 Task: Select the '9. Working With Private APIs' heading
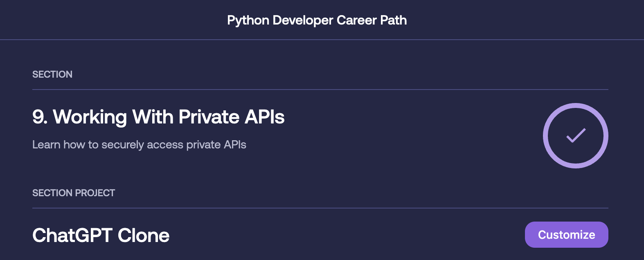coord(158,117)
